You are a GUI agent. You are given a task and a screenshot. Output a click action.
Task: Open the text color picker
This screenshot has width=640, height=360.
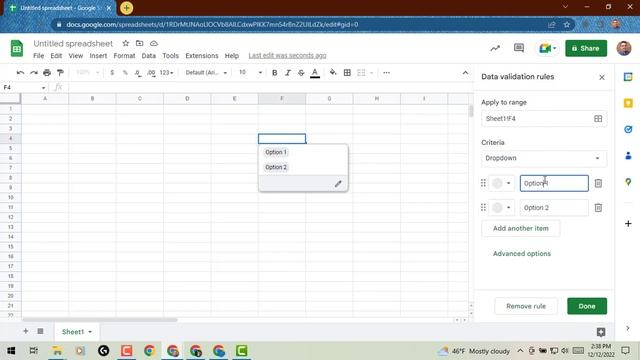[x=315, y=73]
